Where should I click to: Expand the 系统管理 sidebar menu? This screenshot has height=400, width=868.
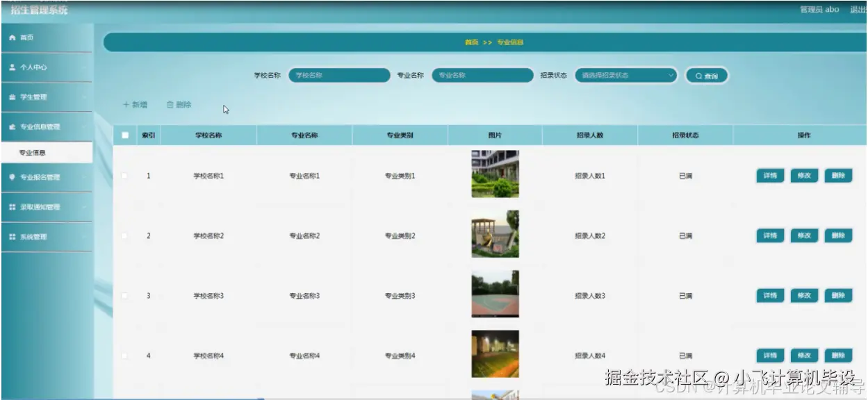click(46, 237)
